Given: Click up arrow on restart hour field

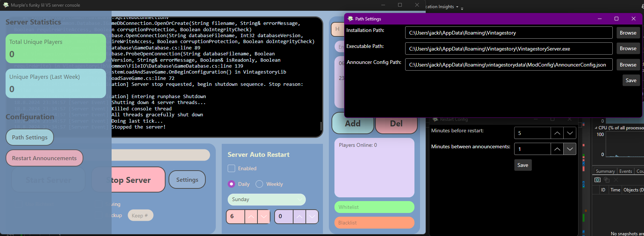Looking at the screenshot, I should point(251,217).
